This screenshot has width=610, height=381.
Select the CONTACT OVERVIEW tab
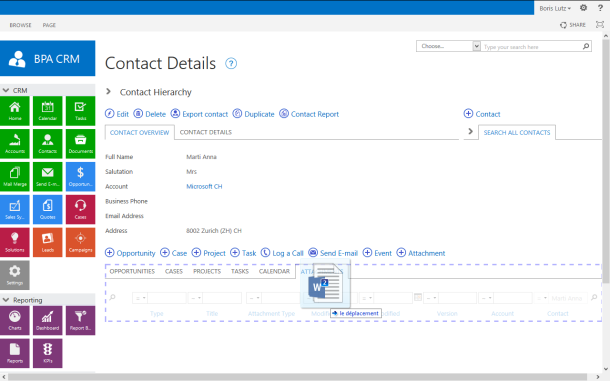click(x=139, y=133)
